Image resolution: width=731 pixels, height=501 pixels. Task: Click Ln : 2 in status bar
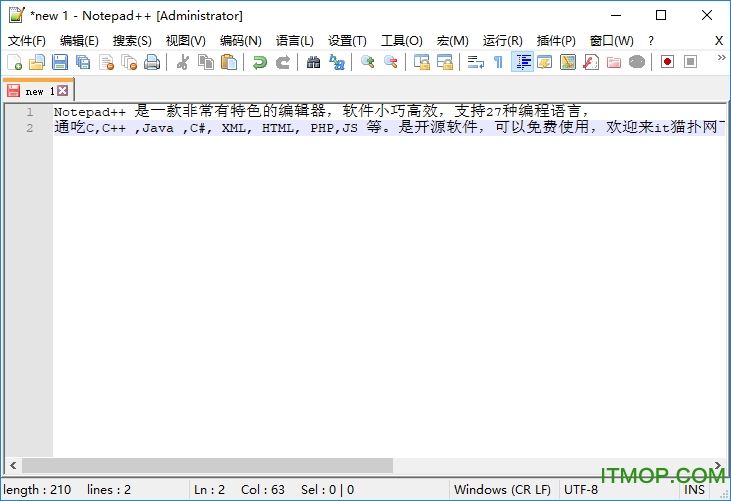point(209,490)
